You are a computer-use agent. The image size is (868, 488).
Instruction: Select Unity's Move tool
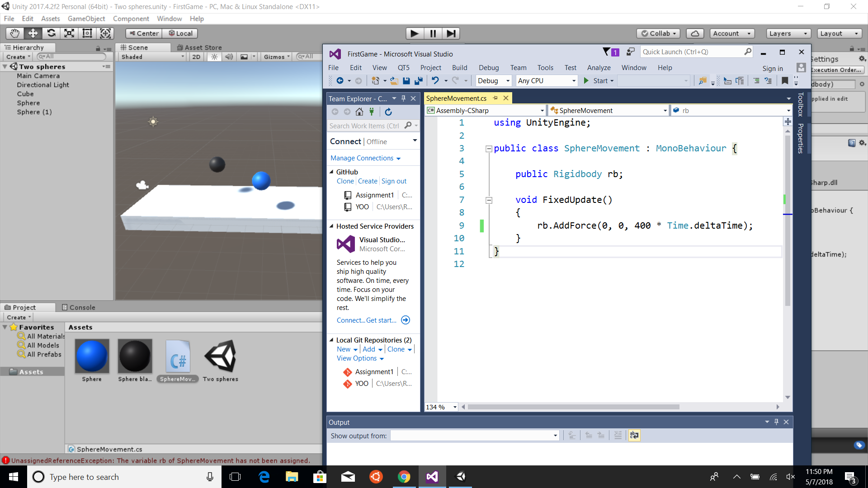click(33, 33)
